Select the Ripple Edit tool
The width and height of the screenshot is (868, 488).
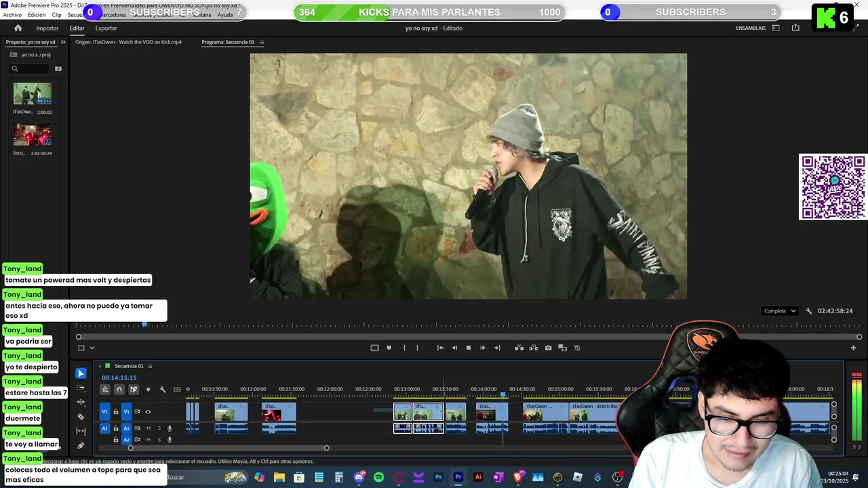pyautogui.click(x=81, y=402)
